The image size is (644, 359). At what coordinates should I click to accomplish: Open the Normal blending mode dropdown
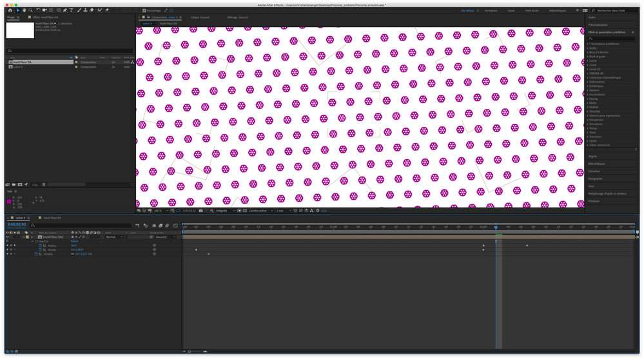[114, 237]
